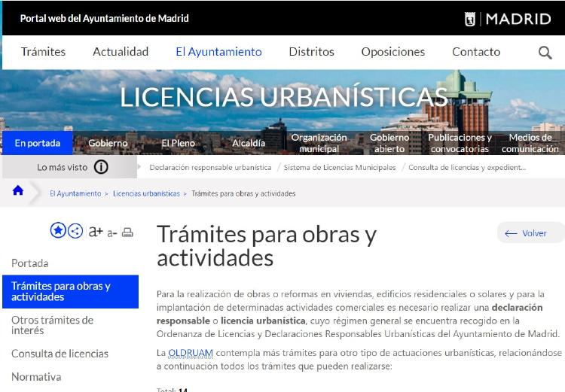Viewport: 565px width, 392px height.
Task: Open Otros trámites de interés sidebar item
Action: (x=53, y=325)
